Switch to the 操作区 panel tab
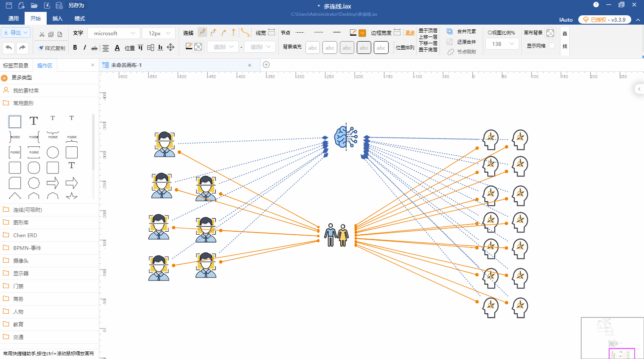This screenshot has width=644, height=359. pyautogui.click(x=45, y=65)
